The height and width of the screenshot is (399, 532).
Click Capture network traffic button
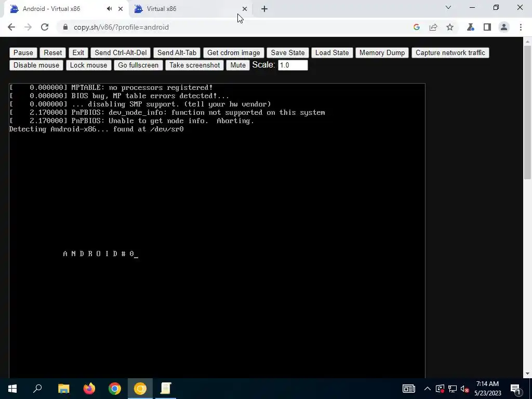450,52
